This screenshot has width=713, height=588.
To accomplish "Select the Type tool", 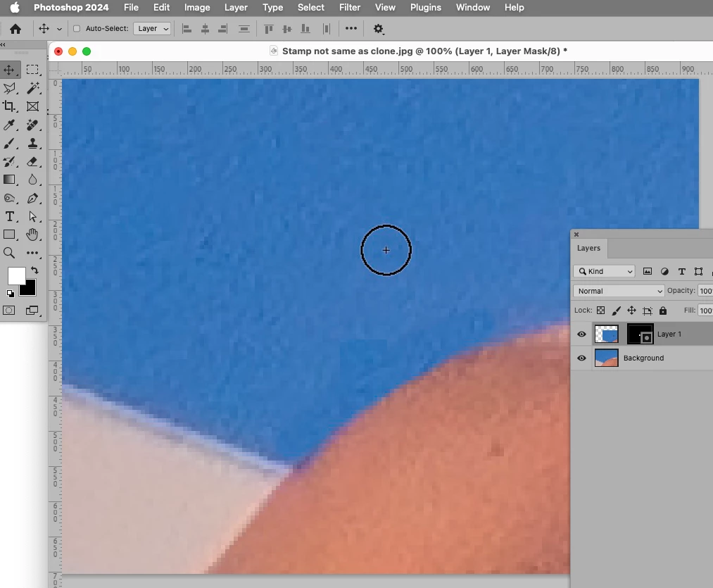I will [x=9, y=217].
